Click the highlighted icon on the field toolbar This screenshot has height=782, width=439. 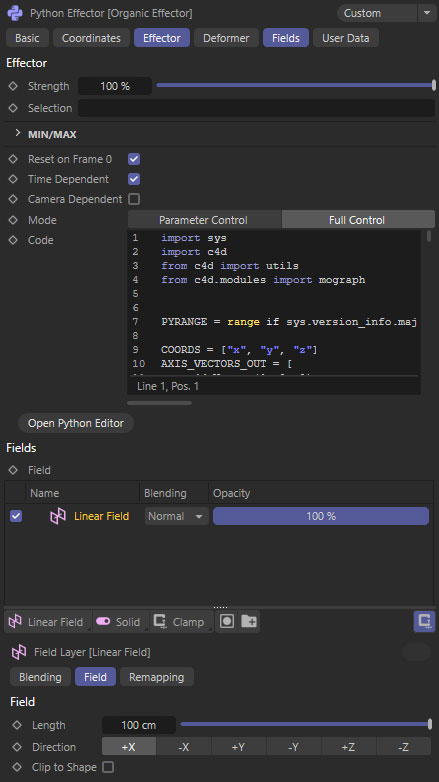(x=425, y=621)
